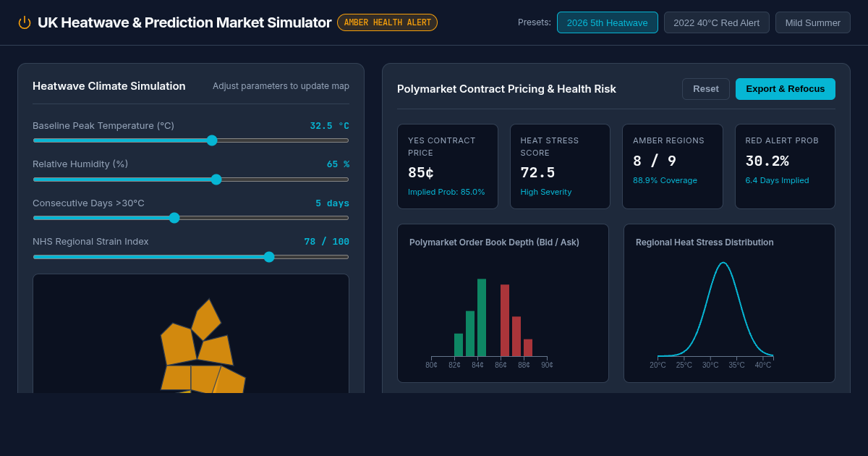Viewport: 868px width, 456px height.
Task: Click the 35°C axis label
Action: 736,365
